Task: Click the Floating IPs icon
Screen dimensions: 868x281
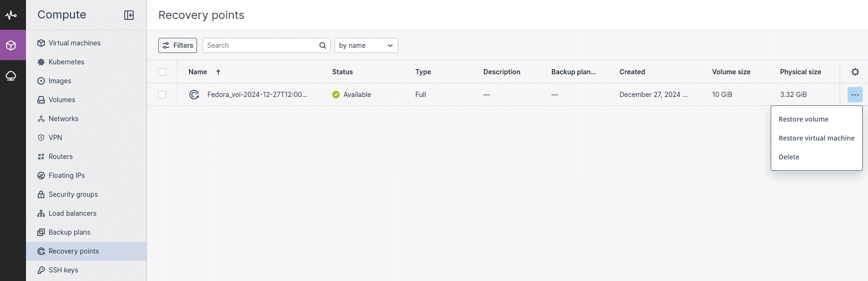Action: coord(41,176)
